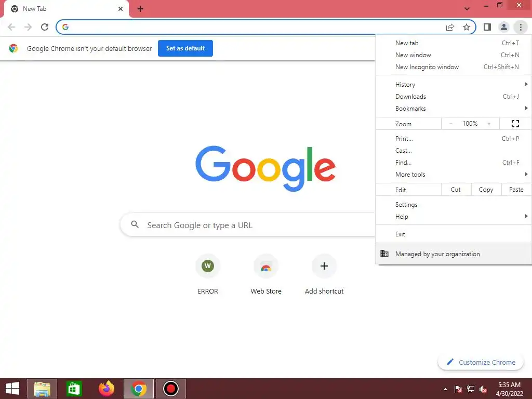Decrease zoom with the minus button

(x=451, y=124)
